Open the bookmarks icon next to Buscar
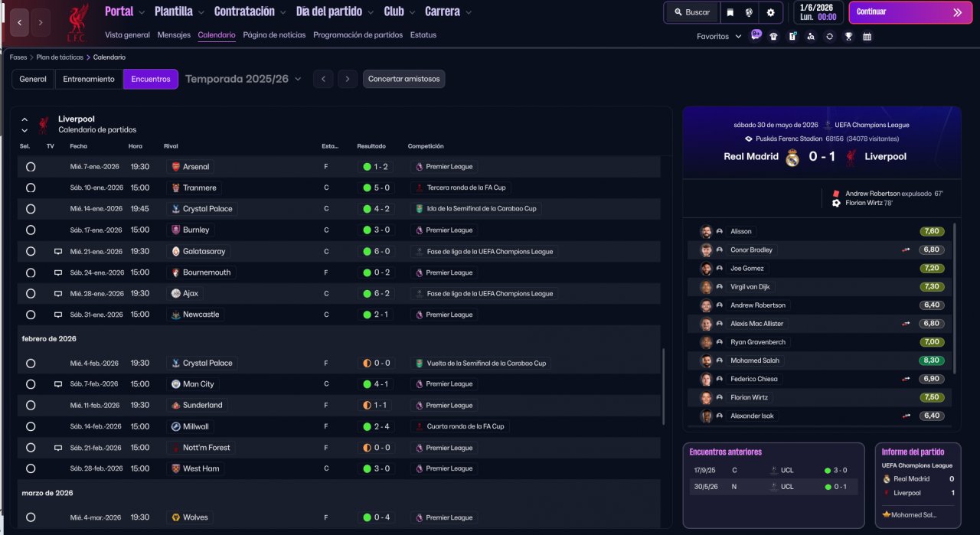This screenshot has height=535, width=980. coord(730,12)
